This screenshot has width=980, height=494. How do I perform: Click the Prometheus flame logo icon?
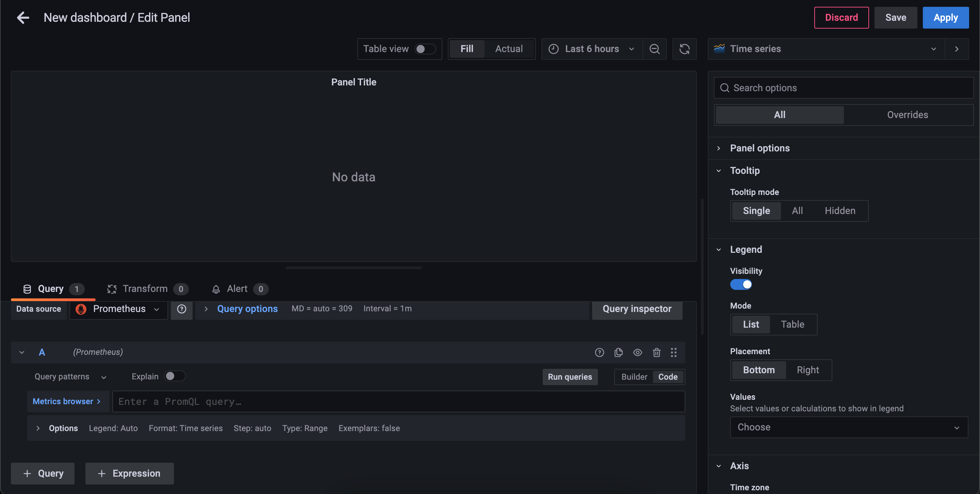(x=81, y=309)
